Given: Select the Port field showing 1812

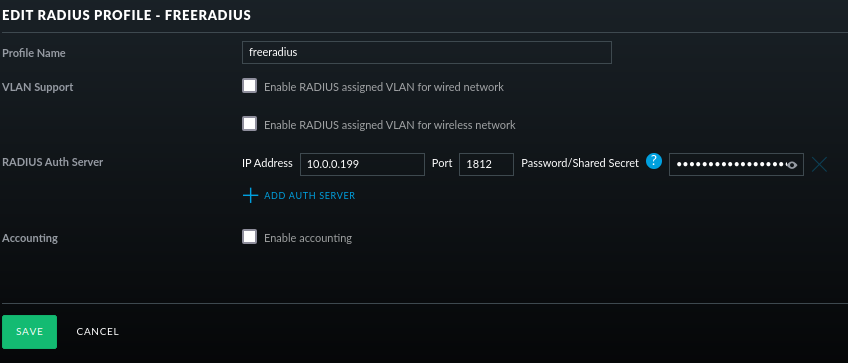Looking at the screenshot, I should click(x=486, y=164).
